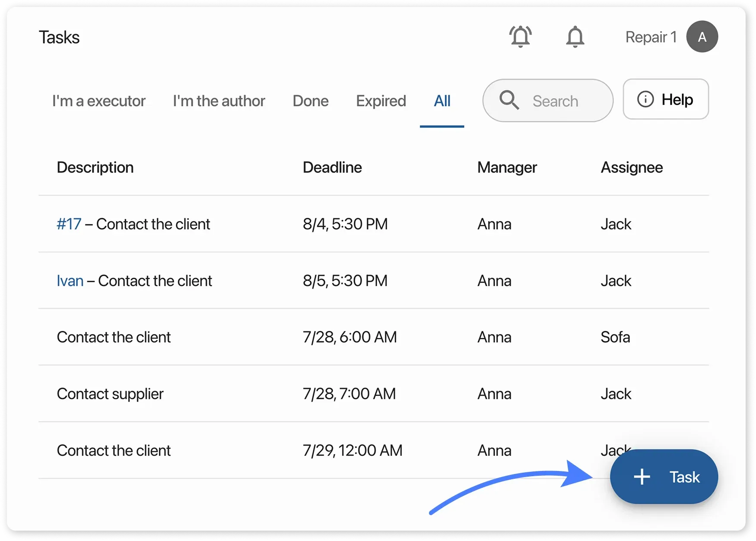Click the search magnifier icon
The height and width of the screenshot is (541, 756).
[x=509, y=100]
